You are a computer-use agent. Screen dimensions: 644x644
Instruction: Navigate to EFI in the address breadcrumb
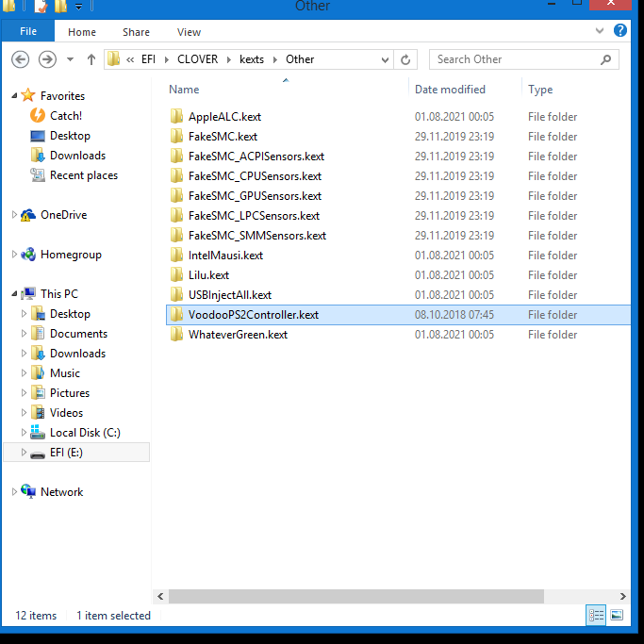[x=148, y=59]
